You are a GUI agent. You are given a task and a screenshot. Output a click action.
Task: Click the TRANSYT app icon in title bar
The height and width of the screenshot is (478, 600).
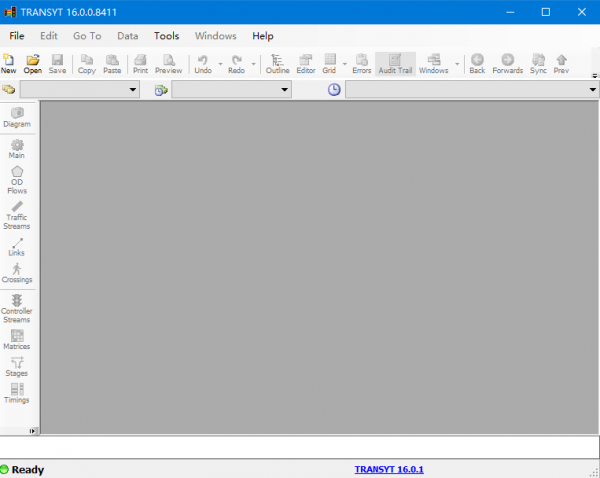click(x=10, y=12)
